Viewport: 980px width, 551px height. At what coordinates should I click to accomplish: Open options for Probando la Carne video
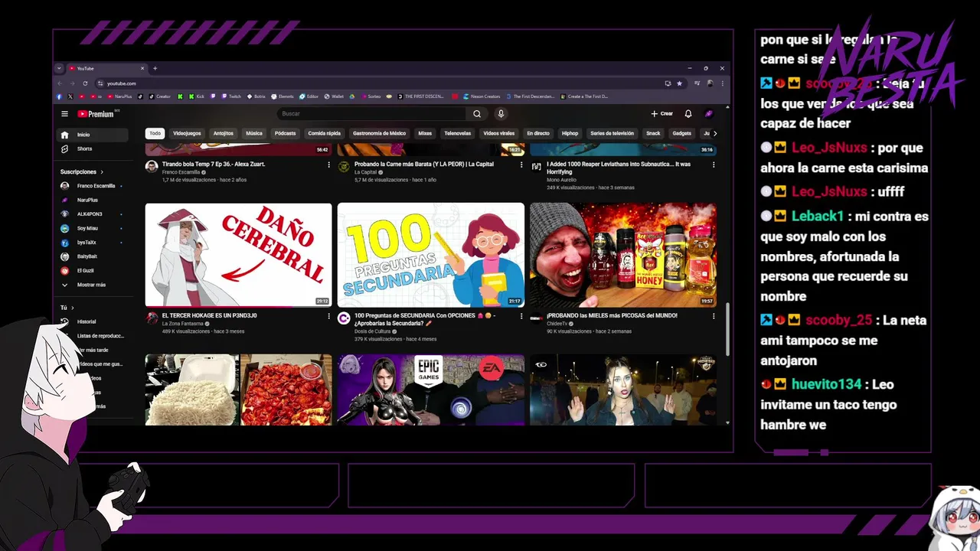521,165
